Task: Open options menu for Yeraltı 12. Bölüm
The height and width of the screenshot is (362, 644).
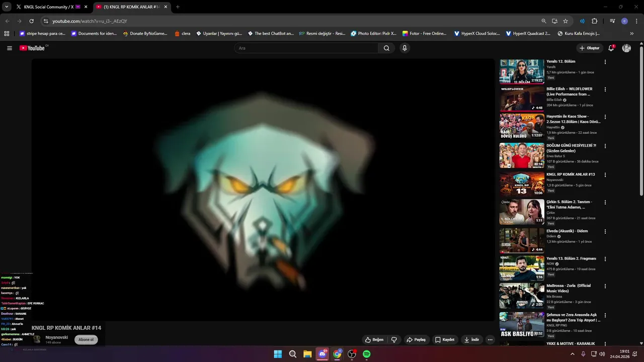Action: pyautogui.click(x=605, y=62)
